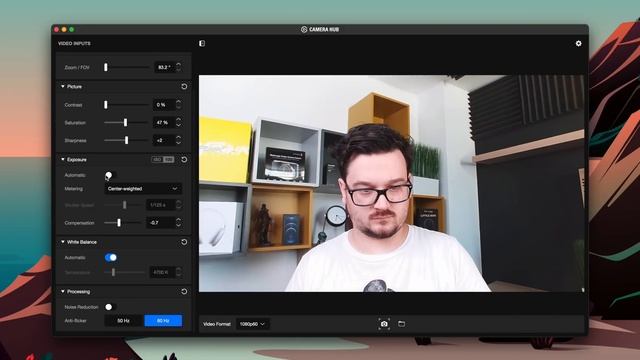Select 60 Hz anti-flicker option
Viewport: 640px width, 360px height.
tap(163, 321)
